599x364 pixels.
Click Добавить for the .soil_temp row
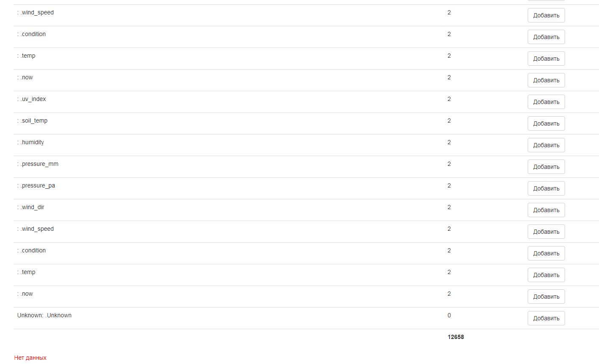(546, 123)
